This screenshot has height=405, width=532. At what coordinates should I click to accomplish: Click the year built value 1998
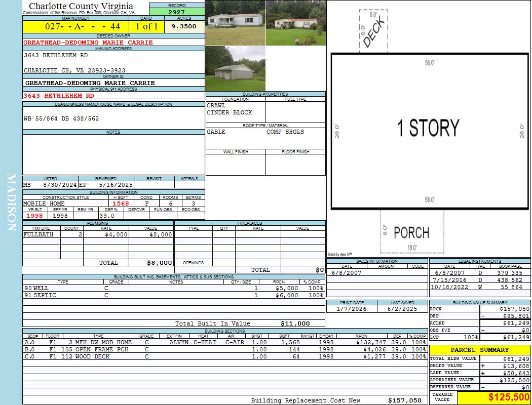35,216
